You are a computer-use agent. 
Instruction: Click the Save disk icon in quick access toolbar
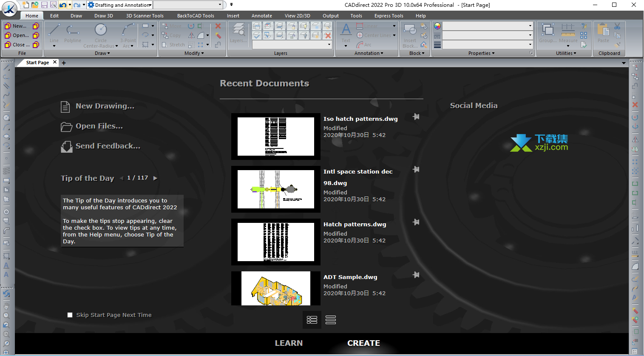point(44,5)
